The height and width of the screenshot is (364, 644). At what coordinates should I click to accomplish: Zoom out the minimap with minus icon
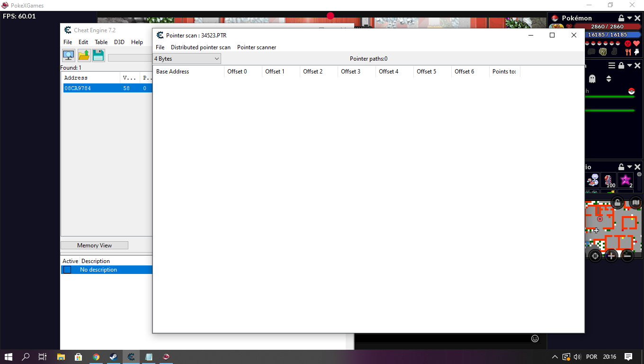[x=627, y=256]
